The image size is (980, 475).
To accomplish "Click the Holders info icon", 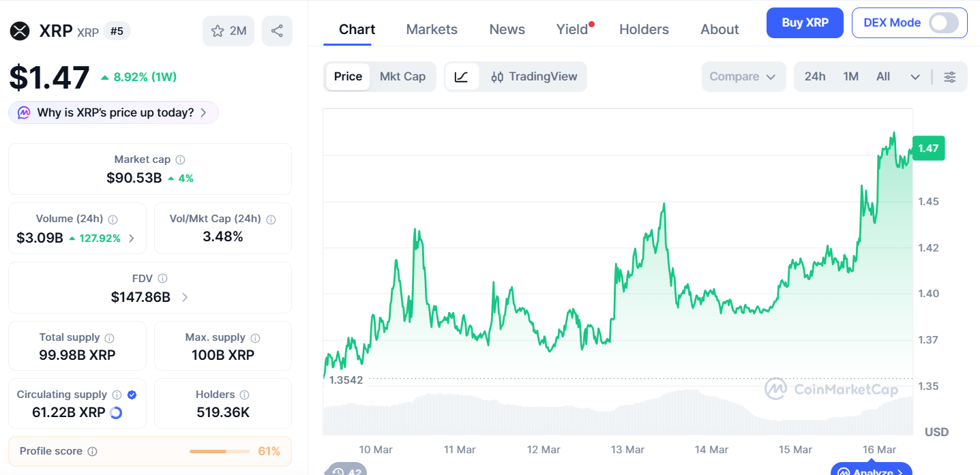I will 245,395.
